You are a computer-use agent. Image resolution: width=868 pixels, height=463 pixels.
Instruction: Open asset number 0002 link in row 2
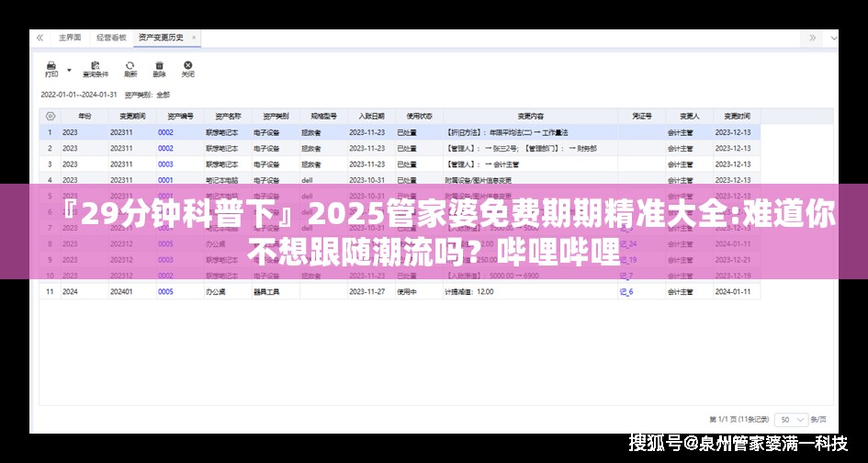[x=165, y=149]
